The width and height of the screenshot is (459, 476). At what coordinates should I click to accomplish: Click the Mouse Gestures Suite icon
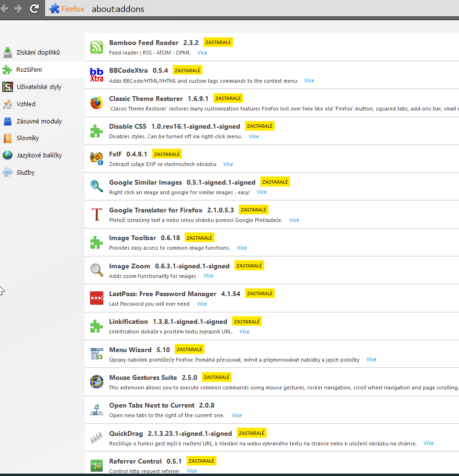[x=97, y=382]
